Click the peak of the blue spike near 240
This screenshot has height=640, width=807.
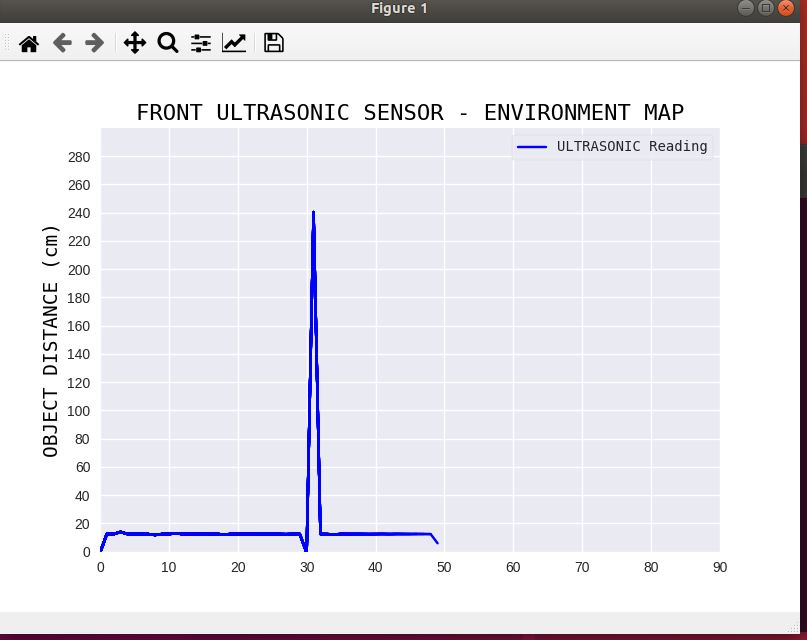(x=313, y=212)
